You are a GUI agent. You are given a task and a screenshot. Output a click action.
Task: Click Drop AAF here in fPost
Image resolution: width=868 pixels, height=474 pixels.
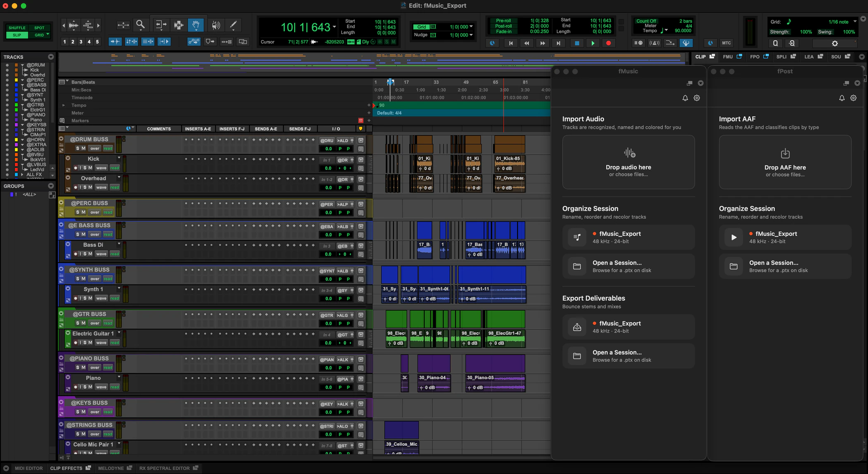[785, 162]
